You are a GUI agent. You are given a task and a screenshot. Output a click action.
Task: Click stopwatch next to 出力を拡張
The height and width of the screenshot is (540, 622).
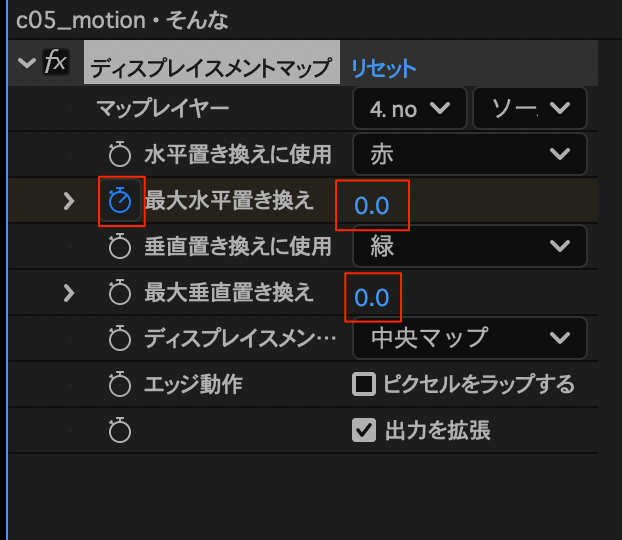[120, 430]
